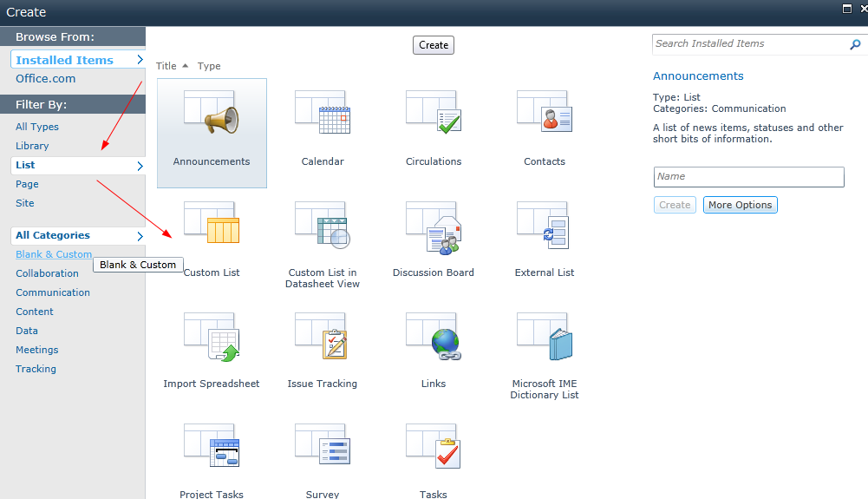Maximize the Create dialog window

(x=847, y=9)
